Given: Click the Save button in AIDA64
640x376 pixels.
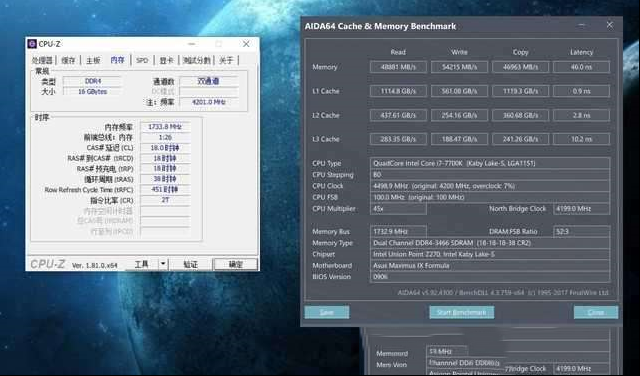Looking at the screenshot, I should pyautogui.click(x=327, y=312).
